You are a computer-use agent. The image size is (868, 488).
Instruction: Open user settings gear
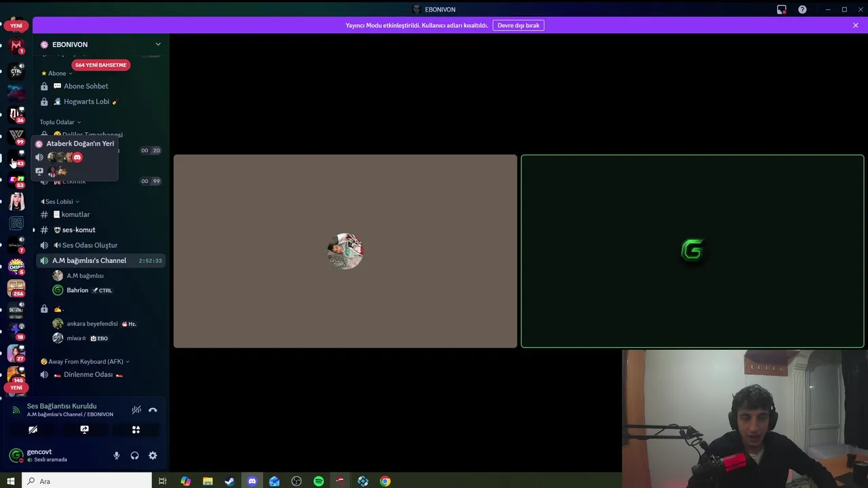point(153,455)
